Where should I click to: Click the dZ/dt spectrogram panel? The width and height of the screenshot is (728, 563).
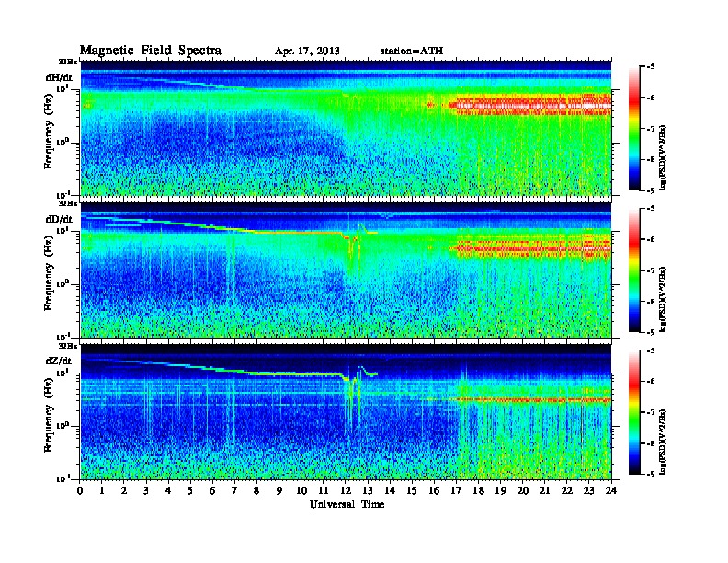pyautogui.click(x=346, y=411)
